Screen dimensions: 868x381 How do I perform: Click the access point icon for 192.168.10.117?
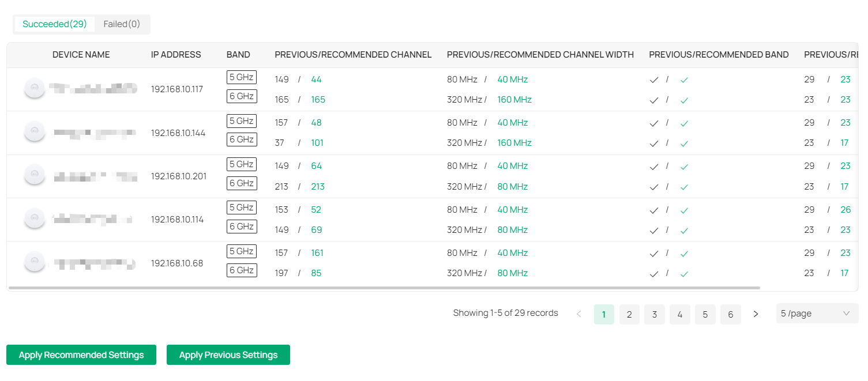pos(35,88)
